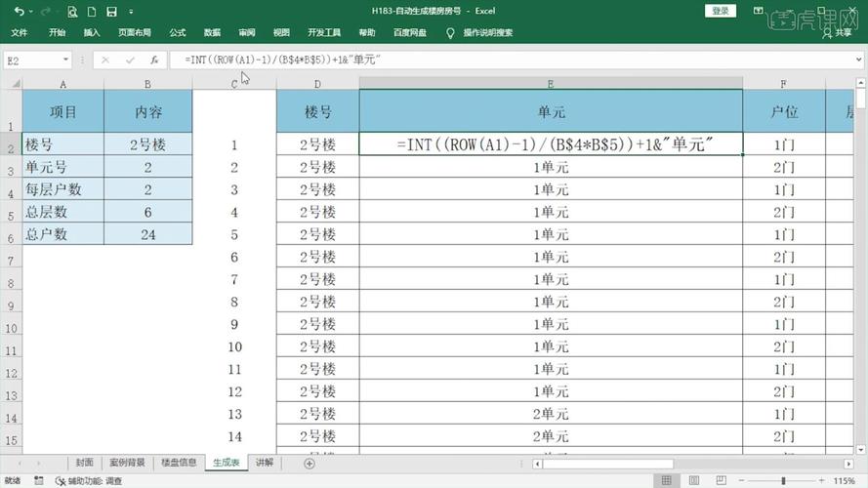Switch to Page Layout view icon
This screenshot has height=488, width=868.
(x=694, y=480)
